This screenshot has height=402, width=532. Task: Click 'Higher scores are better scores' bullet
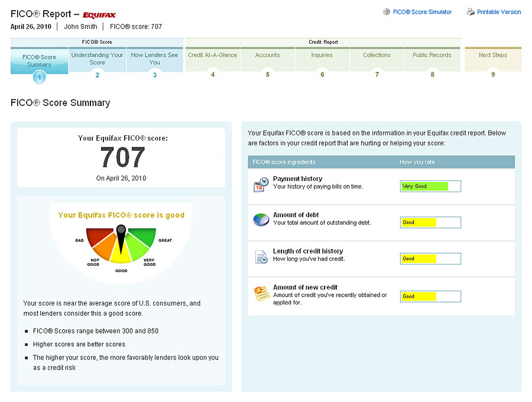click(x=79, y=344)
